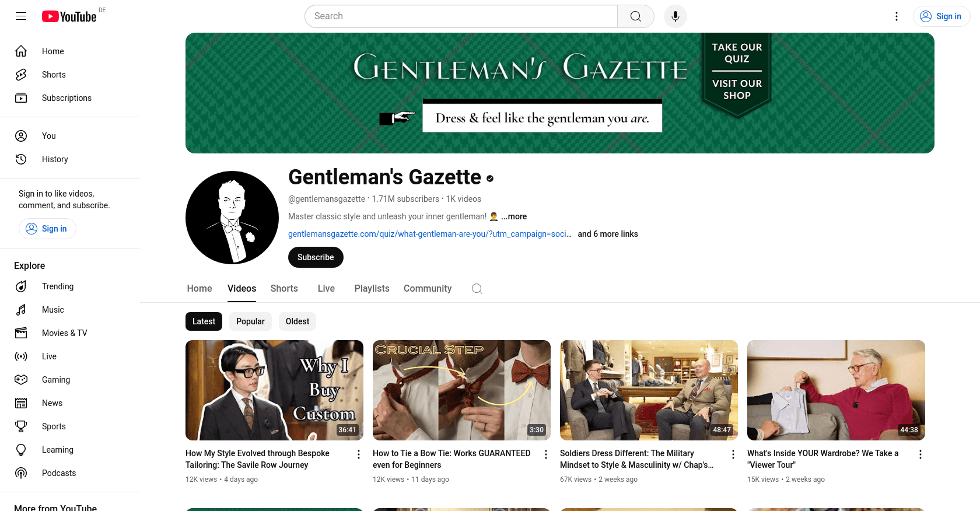The width and height of the screenshot is (980, 511).
Task: Open the Shorts sidebar icon
Action: (21, 75)
